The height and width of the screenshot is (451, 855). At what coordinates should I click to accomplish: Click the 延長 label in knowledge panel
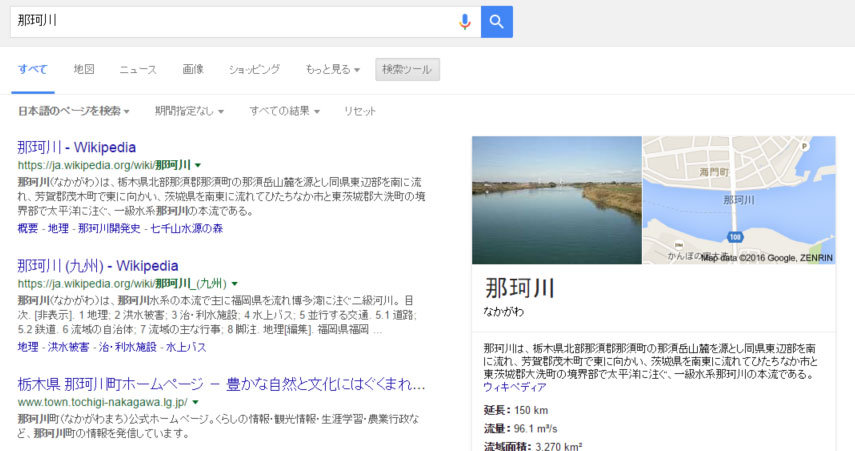[x=497, y=410]
